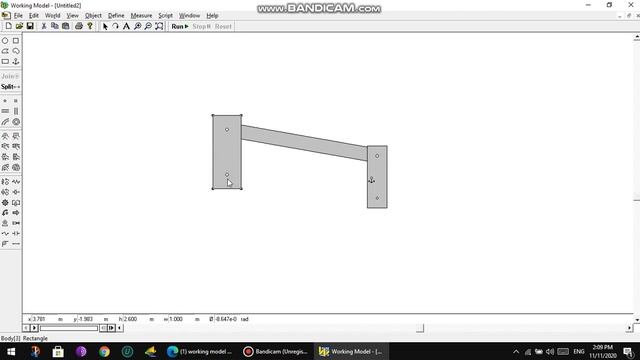This screenshot has width=640, height=360.
Task: Switch to Bandicam taskbar window
Action: pos(276,351)
